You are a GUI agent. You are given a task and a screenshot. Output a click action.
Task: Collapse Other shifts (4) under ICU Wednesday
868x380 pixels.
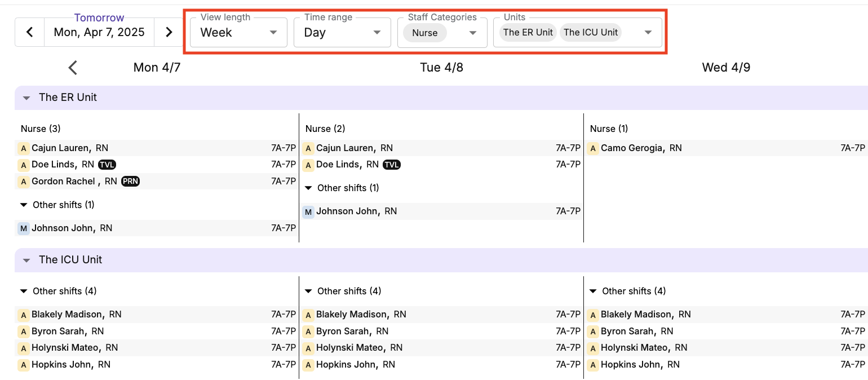[593, 291]
